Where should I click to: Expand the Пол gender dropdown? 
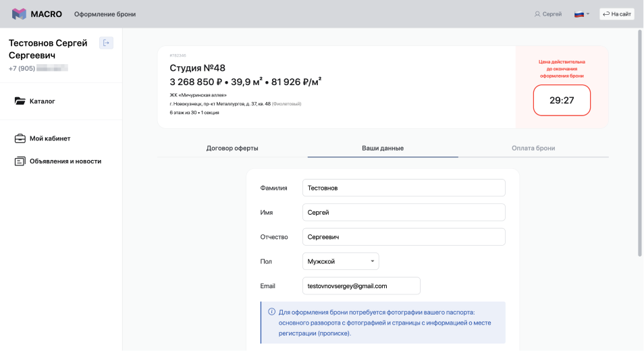point(340,261)
